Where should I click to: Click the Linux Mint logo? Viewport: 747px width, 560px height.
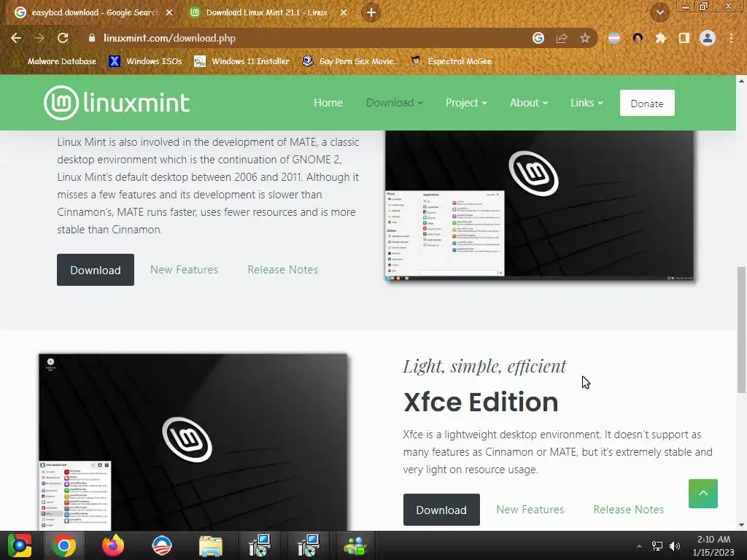click(117, 103)
